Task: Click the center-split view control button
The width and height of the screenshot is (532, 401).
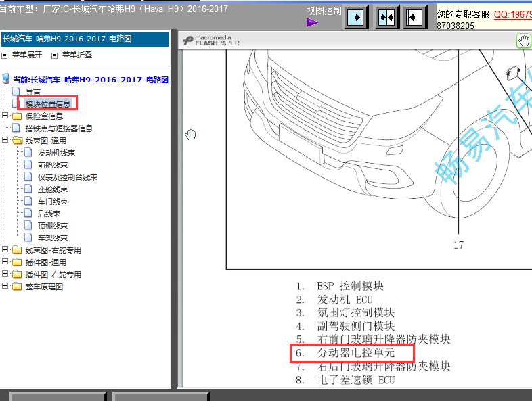Action: point(386,17)
